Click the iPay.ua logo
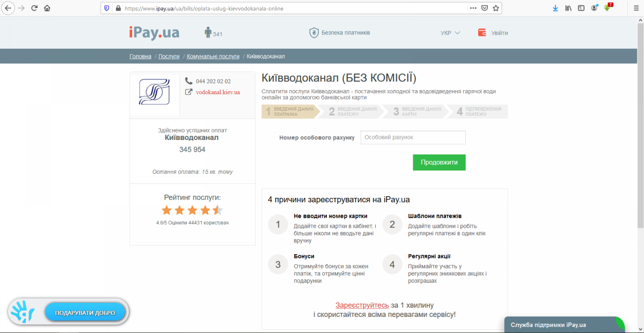The image size is (644, 333). [154, 33]
